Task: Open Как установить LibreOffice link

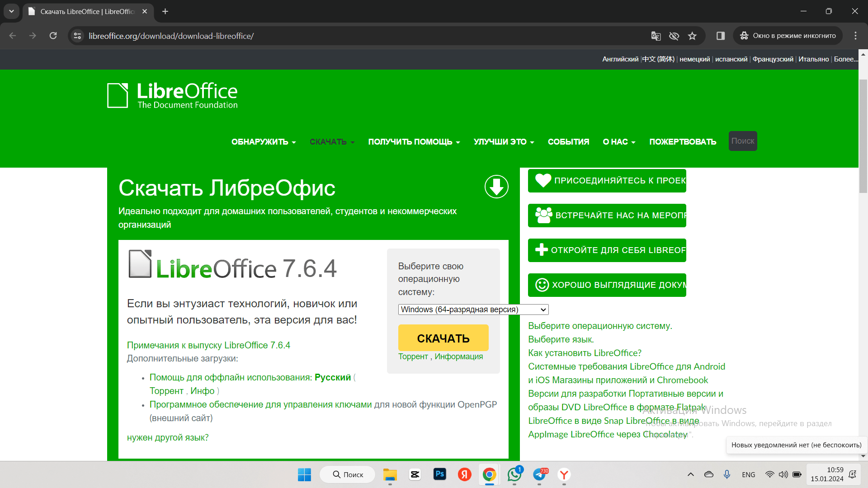Action: tap(585, 353)
